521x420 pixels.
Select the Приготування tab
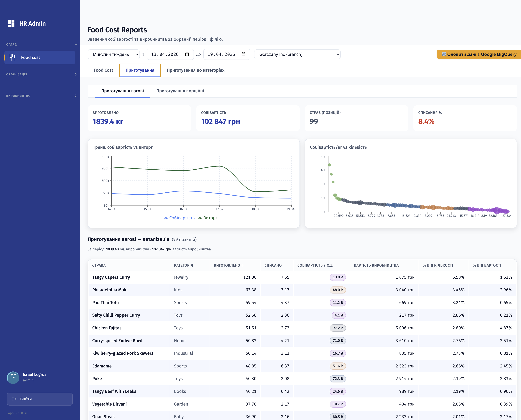click(x=140, y=70)
